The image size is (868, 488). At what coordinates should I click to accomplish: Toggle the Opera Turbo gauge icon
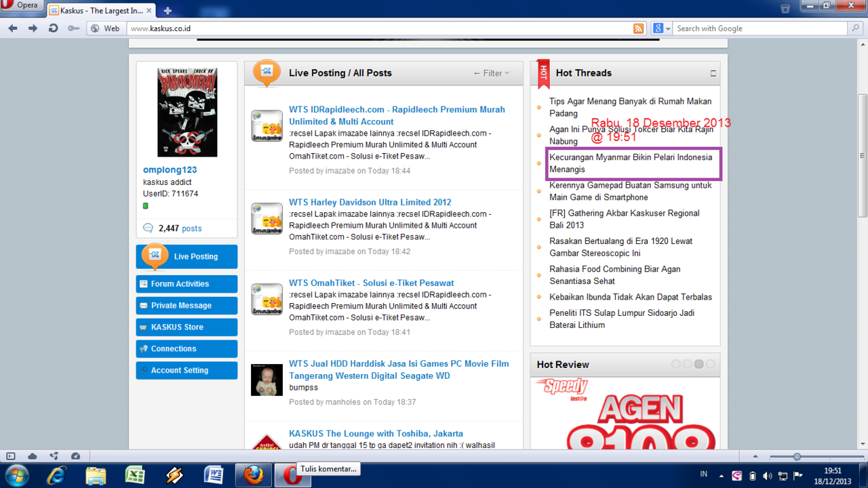click(75, 456)
